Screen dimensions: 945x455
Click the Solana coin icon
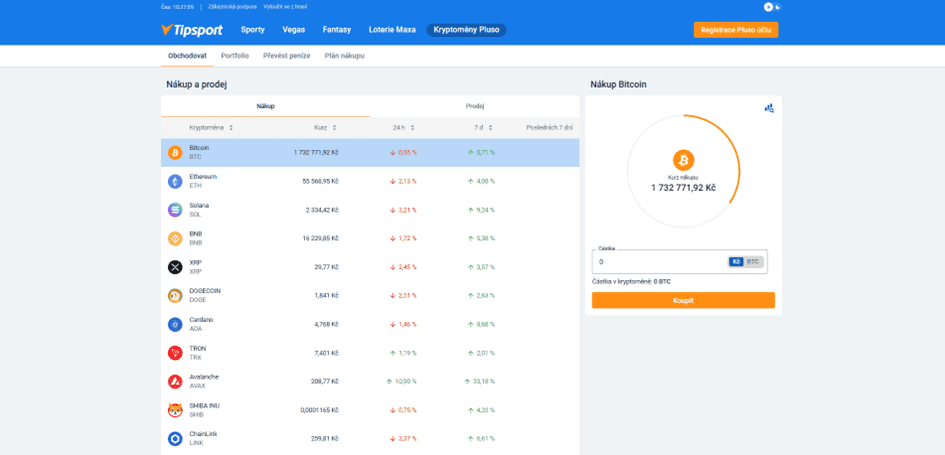point(175,210)
